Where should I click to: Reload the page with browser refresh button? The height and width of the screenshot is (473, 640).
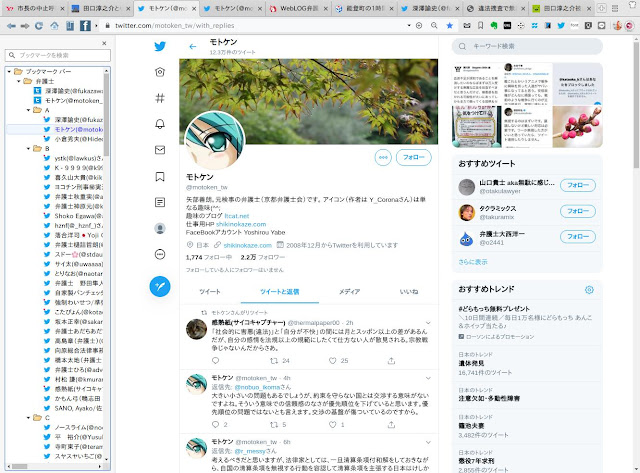(x=39, y=26)
